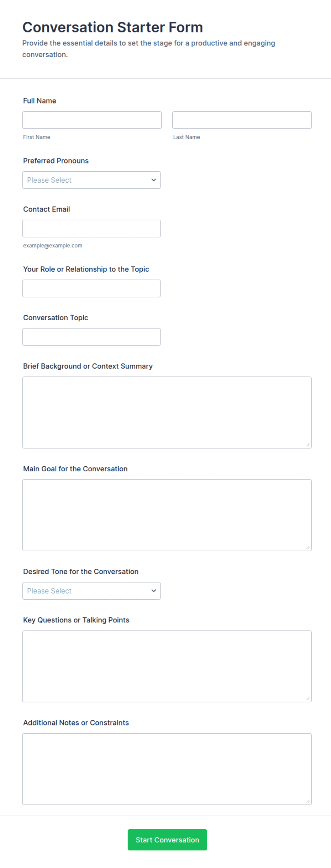
Task: Click the Last Name input field
Action: [242, 120]
